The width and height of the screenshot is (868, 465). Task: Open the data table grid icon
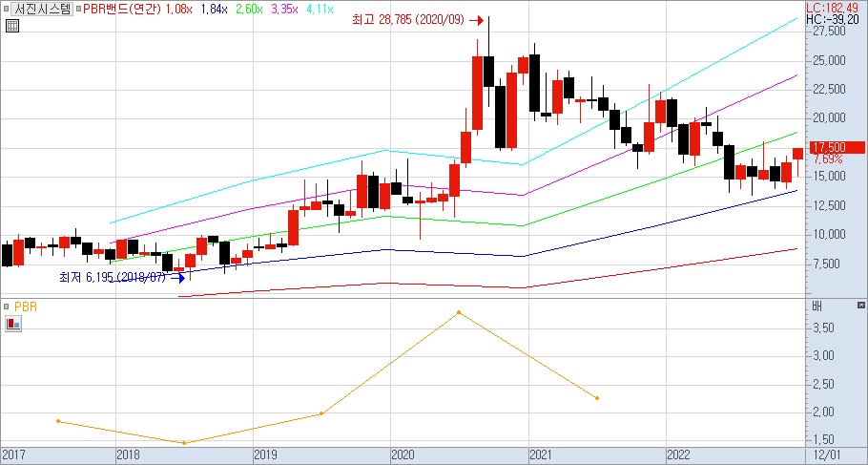pos(12,26)
